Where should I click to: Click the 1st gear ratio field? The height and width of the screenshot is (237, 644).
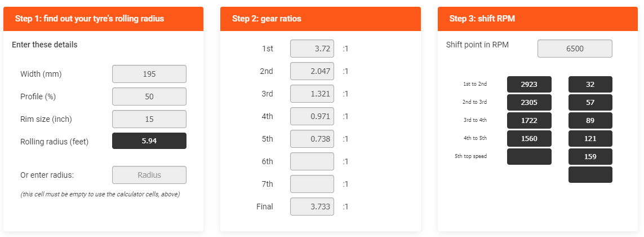click(x=312, y=49)
